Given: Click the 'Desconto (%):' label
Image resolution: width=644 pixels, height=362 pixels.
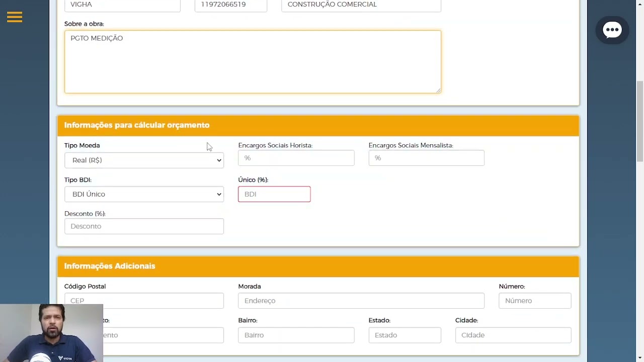Looking at the screenshot, I should coord(85,214).
